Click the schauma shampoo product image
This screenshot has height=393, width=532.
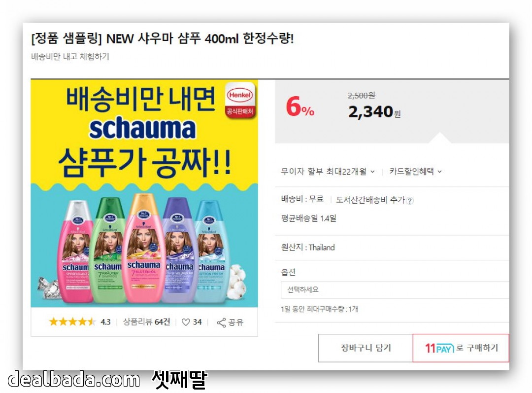[x=144, y=193]
